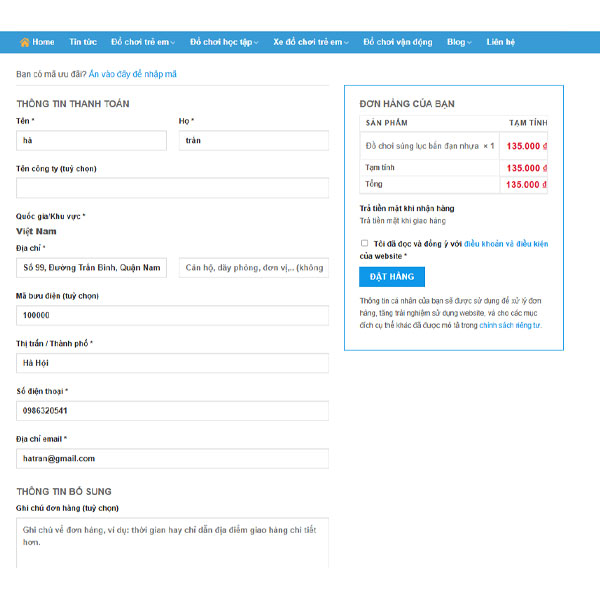Expand Xe đồ chơi trẻ em dropdown
The image size is (600, 600).
coord(311,42)
